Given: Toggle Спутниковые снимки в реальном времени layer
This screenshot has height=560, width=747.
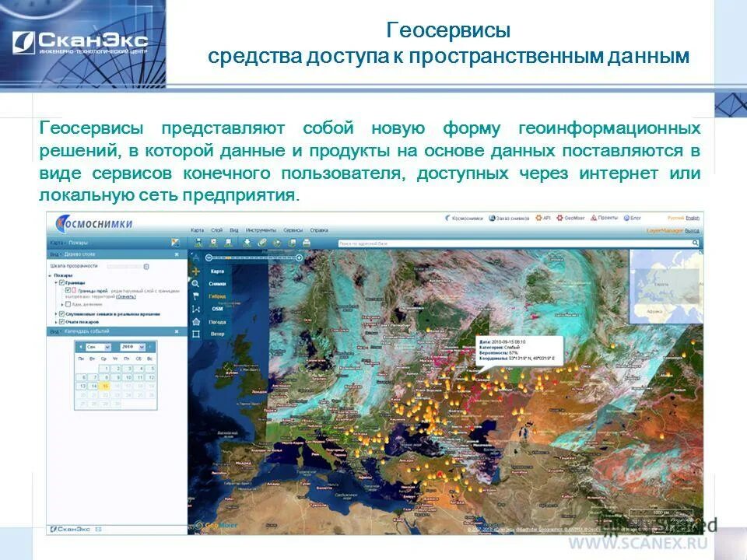Looking at the screenshot, I should point(61,313).
